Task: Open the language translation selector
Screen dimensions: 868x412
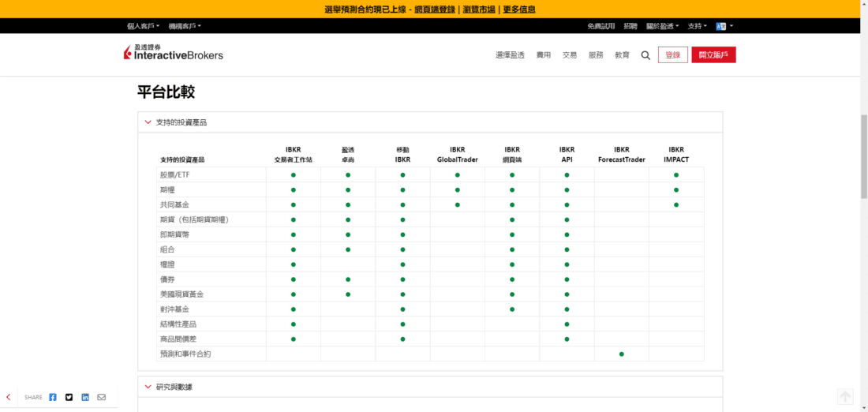Action: (724, 26)
